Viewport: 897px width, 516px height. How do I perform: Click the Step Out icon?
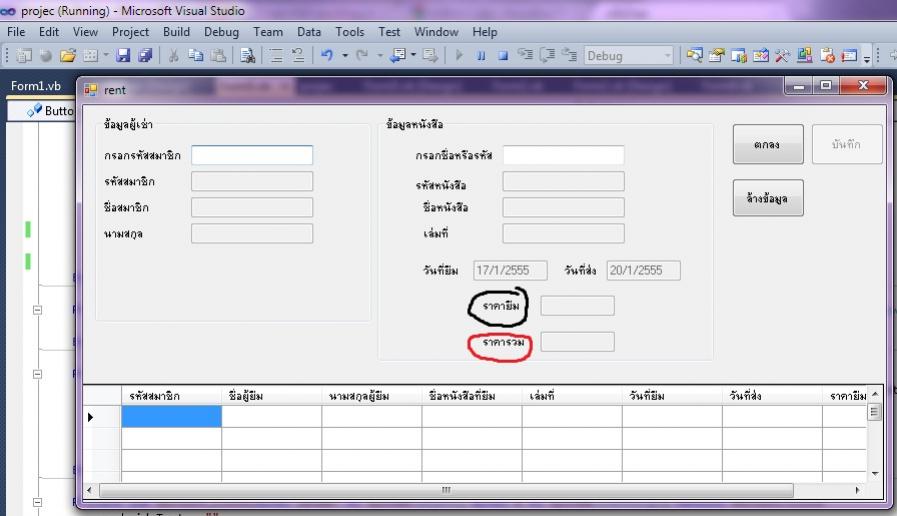coord(569,55)
